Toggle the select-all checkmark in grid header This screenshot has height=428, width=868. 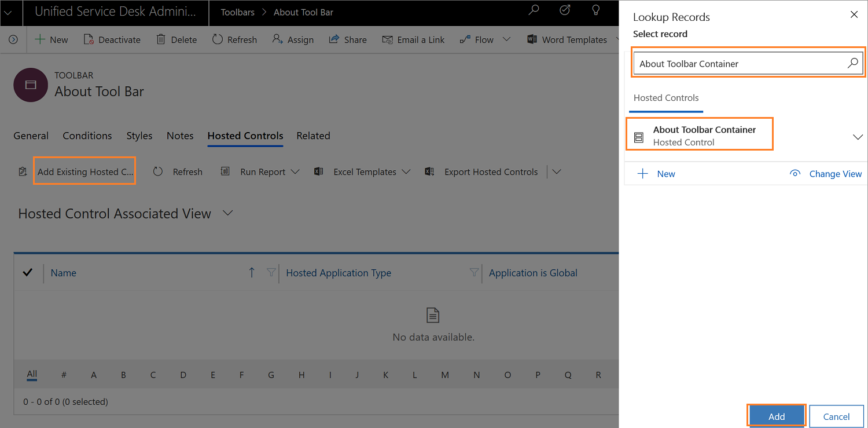point(27,272)
